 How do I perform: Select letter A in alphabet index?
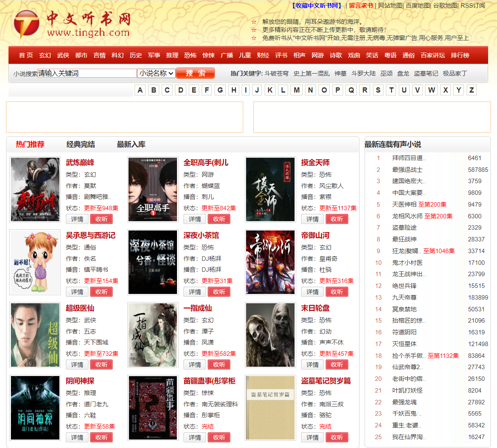[140, 90]
